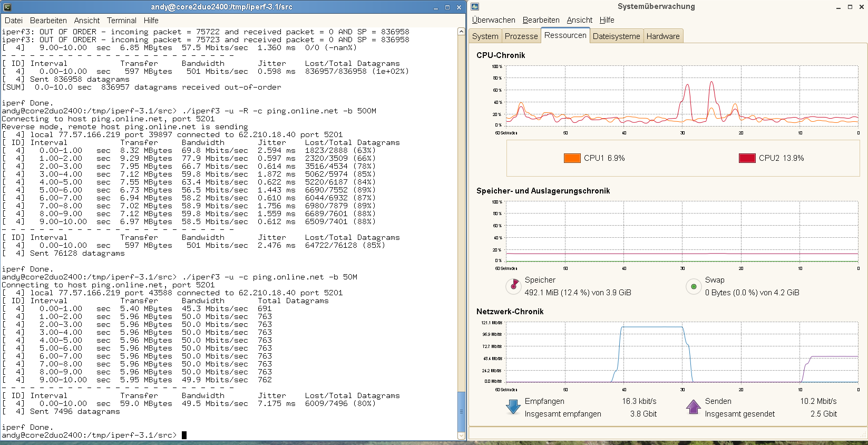The width and height of the screenshot is (868, 445).
Task: Click the 3.8 Gbit total received value
Action: [643, 414]
